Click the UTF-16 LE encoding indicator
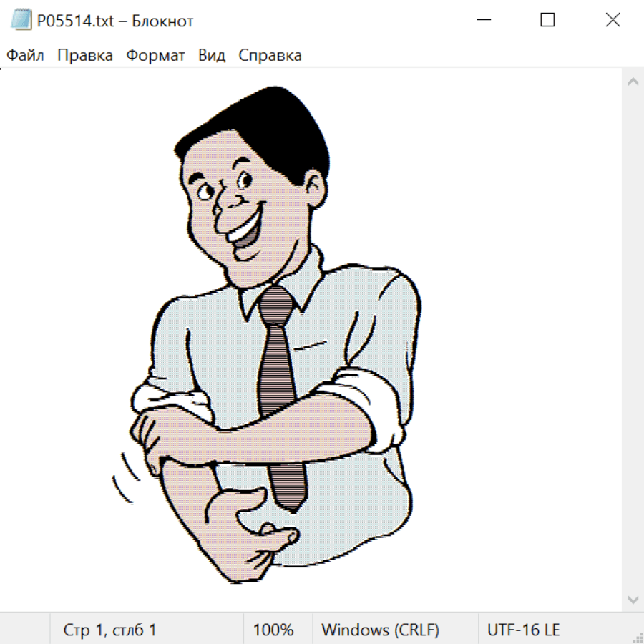Image resolution: width=644 pixels, height=644 pixels. [x=523, y=630]
